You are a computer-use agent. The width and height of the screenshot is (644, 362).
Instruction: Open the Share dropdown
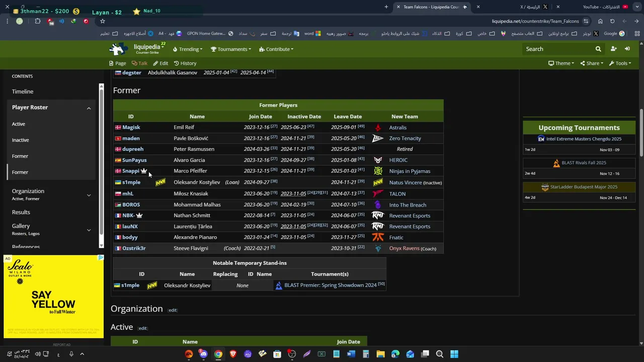(592, 63)
